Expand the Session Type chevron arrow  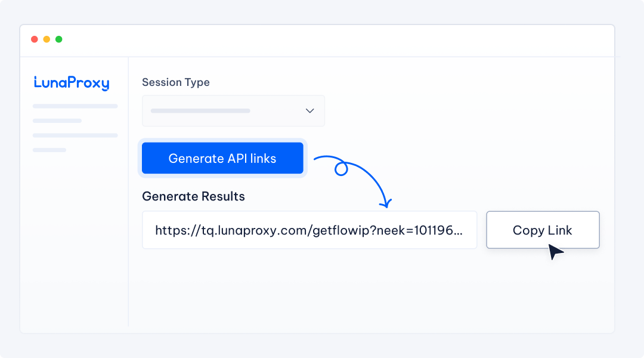(x=309, y=111)
